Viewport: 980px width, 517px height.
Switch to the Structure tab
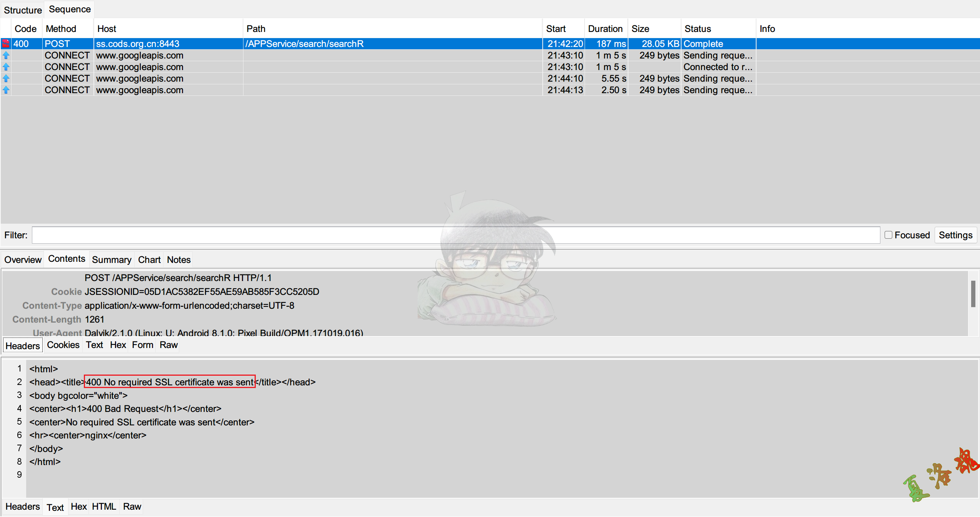pos(23,10)
